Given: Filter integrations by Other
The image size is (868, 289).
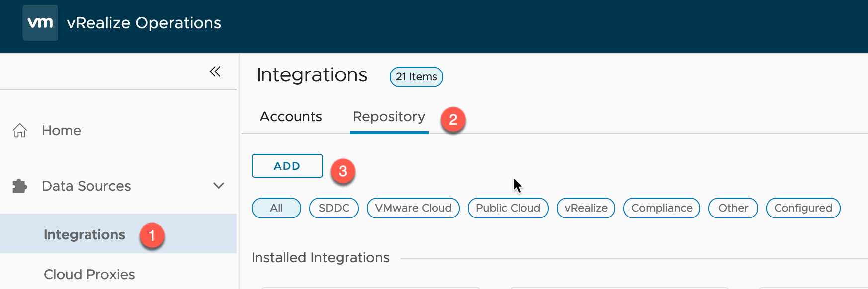Looking at the screenshot, I should (733, 208).
